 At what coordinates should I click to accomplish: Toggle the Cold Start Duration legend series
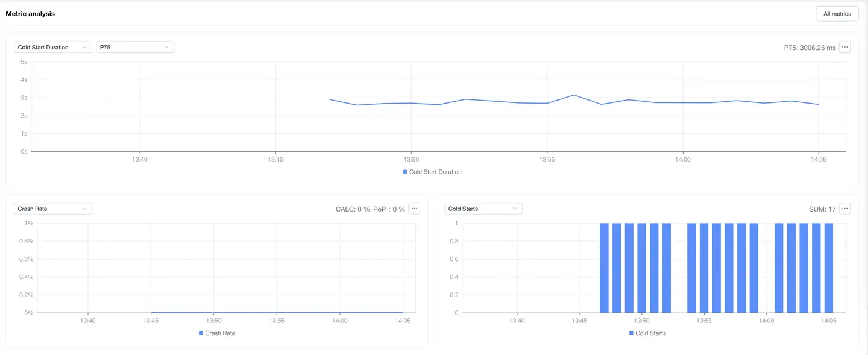point(435,172)
